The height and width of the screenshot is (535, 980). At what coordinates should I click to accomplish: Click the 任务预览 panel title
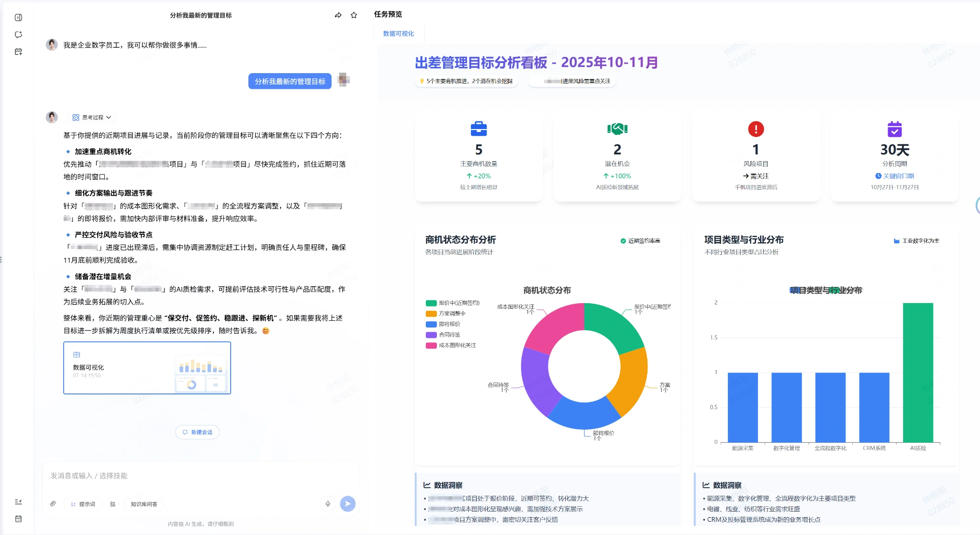click(388, 14)
